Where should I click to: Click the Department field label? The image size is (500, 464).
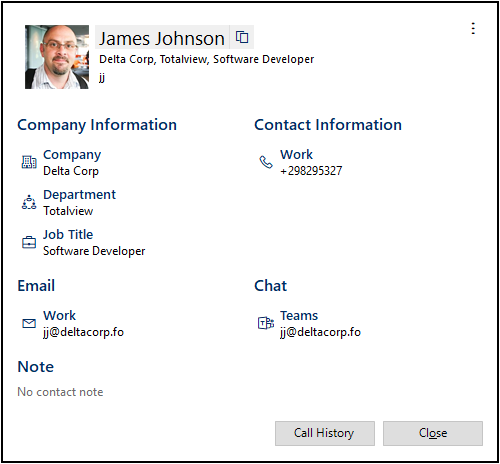click(x=79, y=195)
